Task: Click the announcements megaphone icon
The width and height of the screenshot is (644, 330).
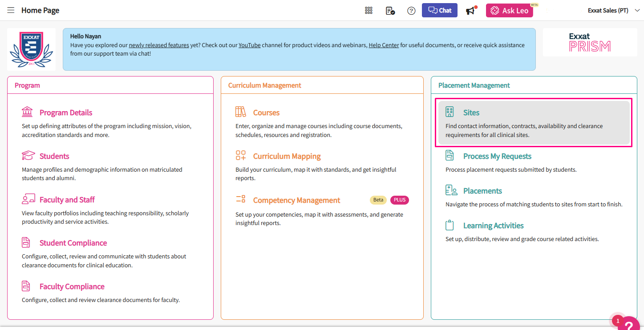Action: pos(470,11)
